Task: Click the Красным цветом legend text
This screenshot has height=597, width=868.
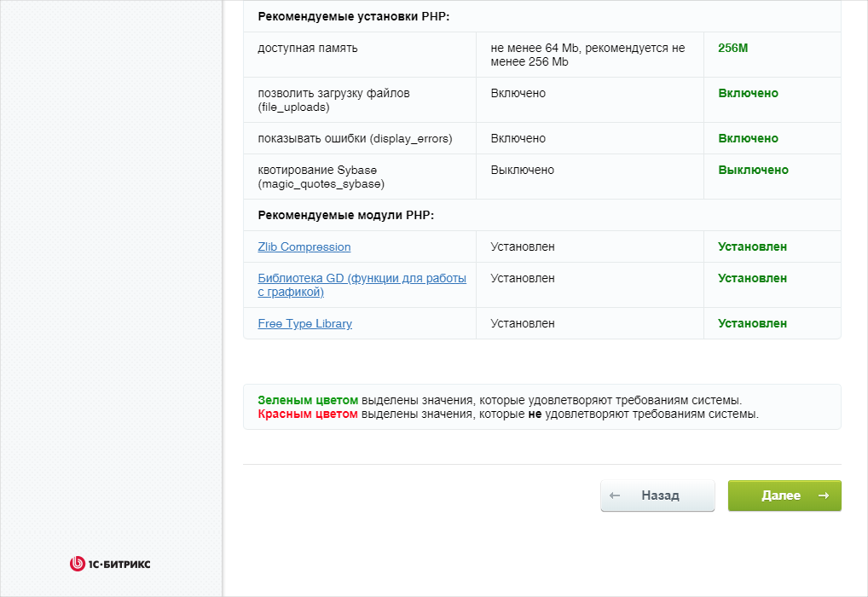Action: coord(308,414)
